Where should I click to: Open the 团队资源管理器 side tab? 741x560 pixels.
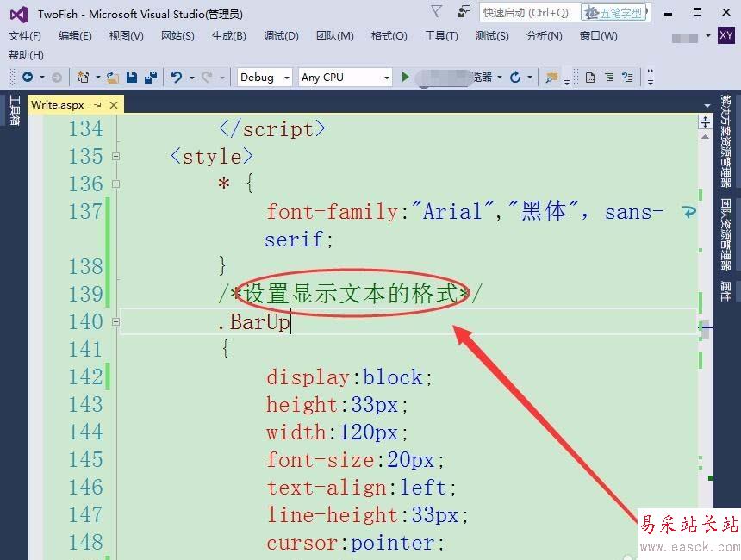tap(725, 234)
